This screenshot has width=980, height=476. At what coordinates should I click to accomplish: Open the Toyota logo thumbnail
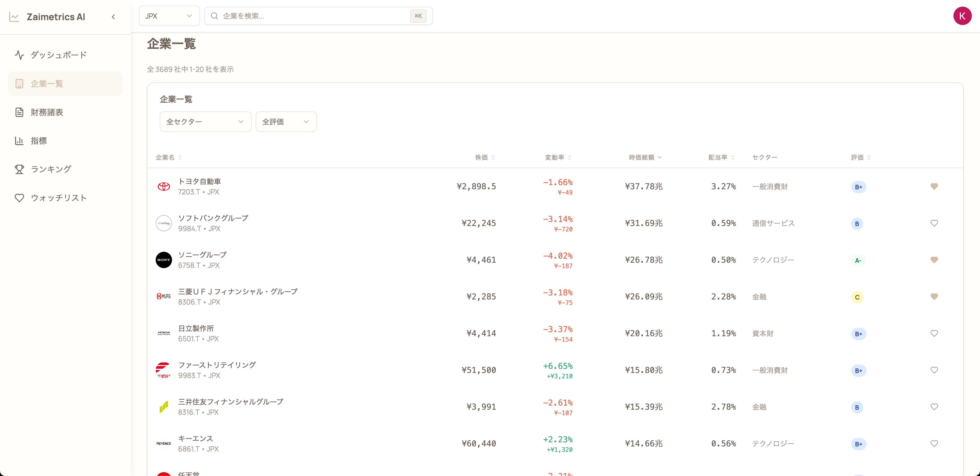point(164,186)
